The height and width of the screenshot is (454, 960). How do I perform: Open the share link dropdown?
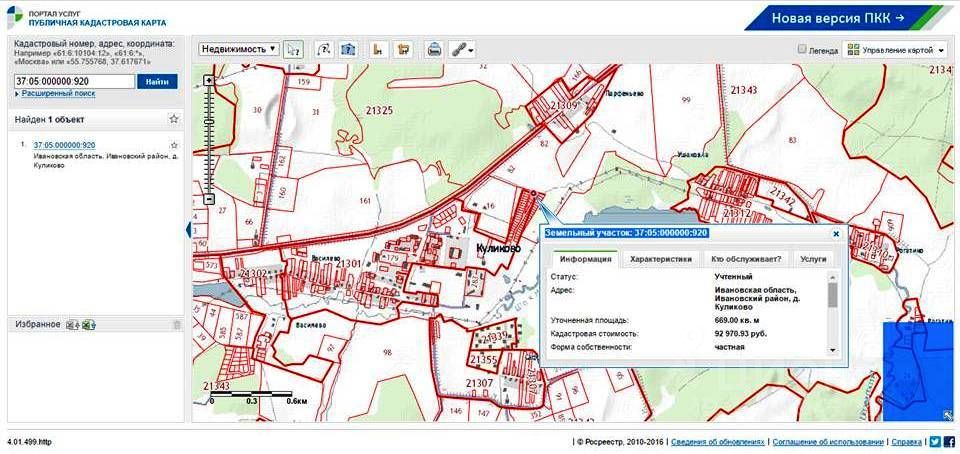(x=462, y=50)
